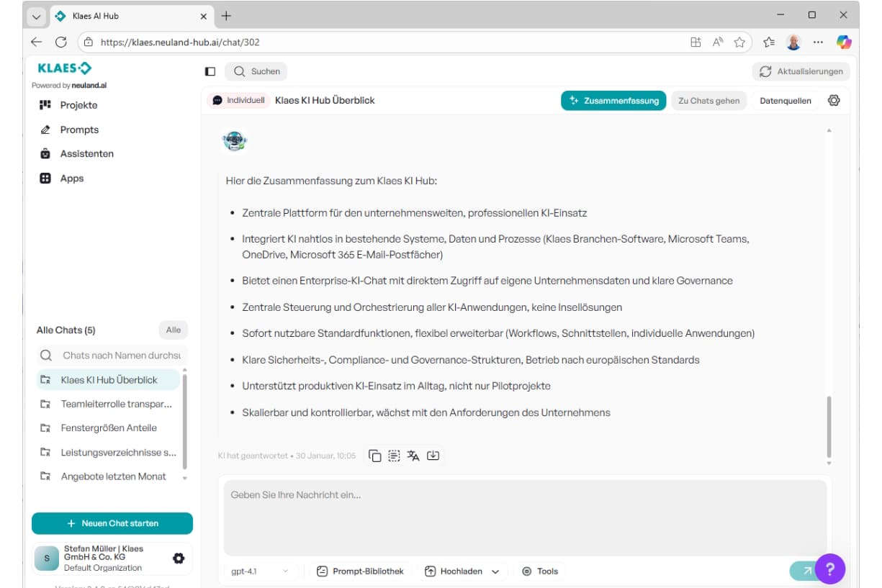The height and width of the screenshot is (588, 882).
Task: Start a new chat with Neuen Chat starten
Action: [x=112, y=523]
